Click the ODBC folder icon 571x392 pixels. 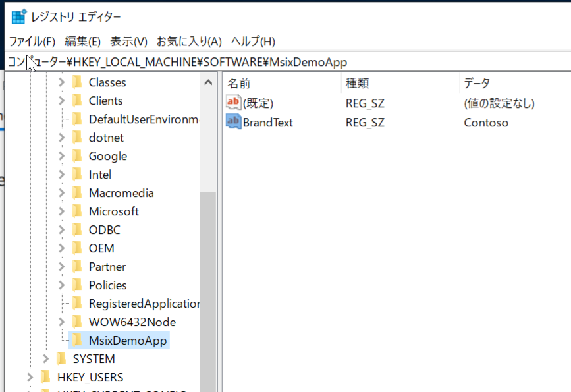[x=77, y=229]
